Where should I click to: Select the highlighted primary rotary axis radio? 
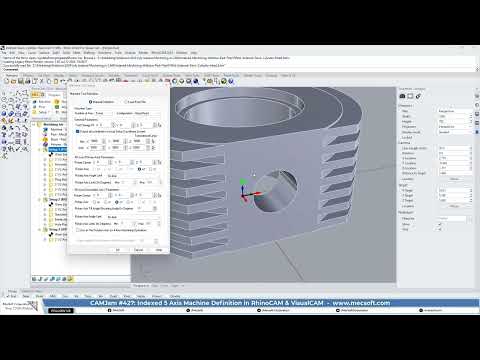[140, 169]
